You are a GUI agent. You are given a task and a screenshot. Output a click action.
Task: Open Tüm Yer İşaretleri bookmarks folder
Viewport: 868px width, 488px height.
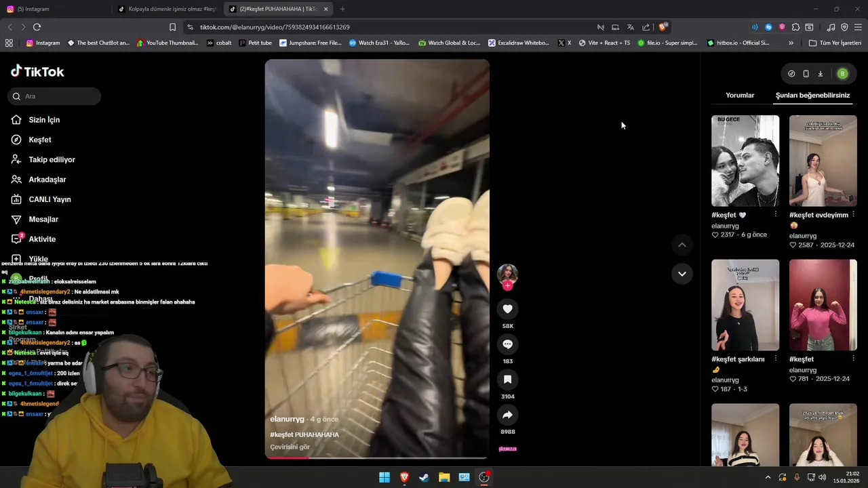click(835, 43)
